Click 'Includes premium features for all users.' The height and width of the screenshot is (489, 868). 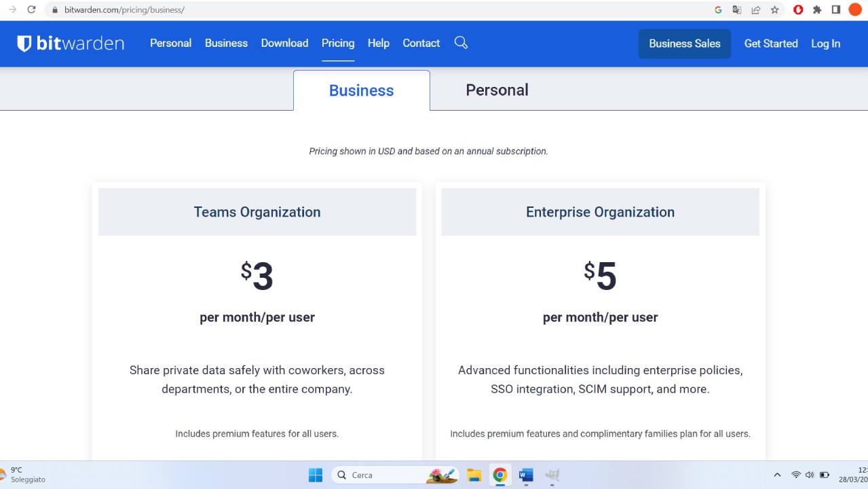click(257, 433)
